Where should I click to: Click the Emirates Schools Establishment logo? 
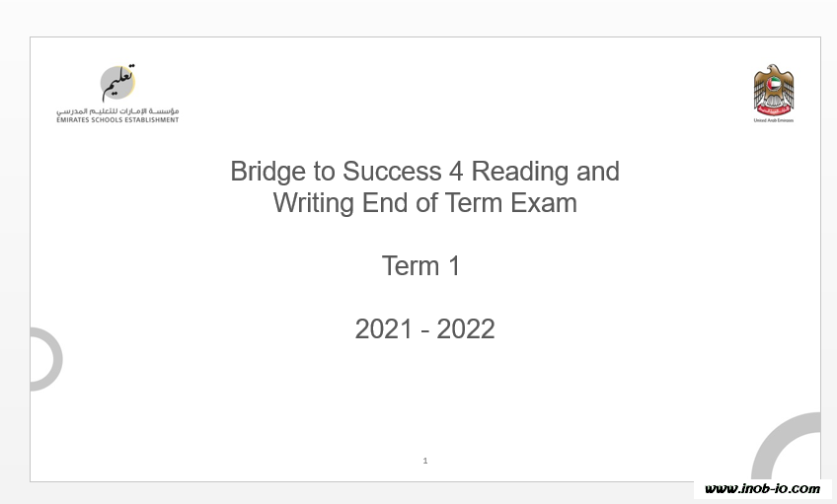(117, 94)
